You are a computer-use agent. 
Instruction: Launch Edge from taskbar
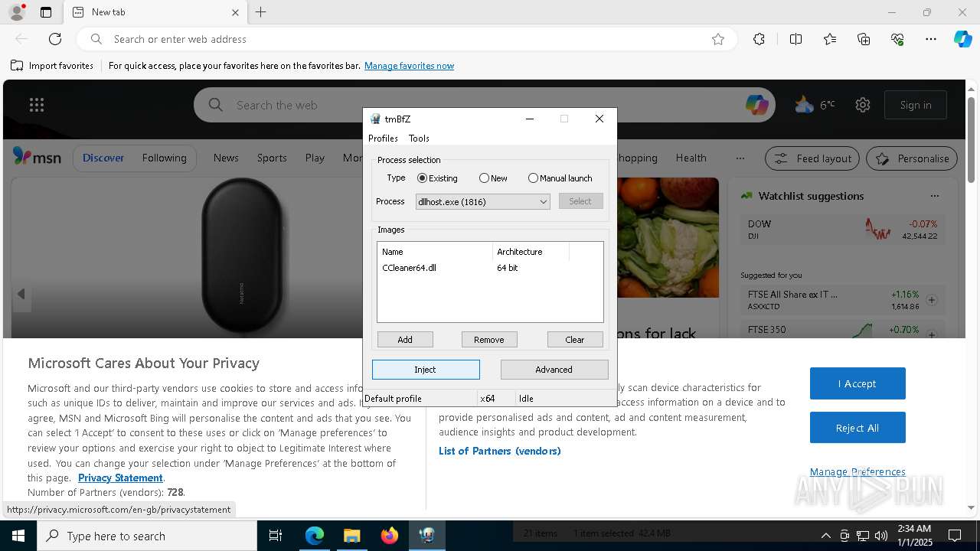click(315, 536)
